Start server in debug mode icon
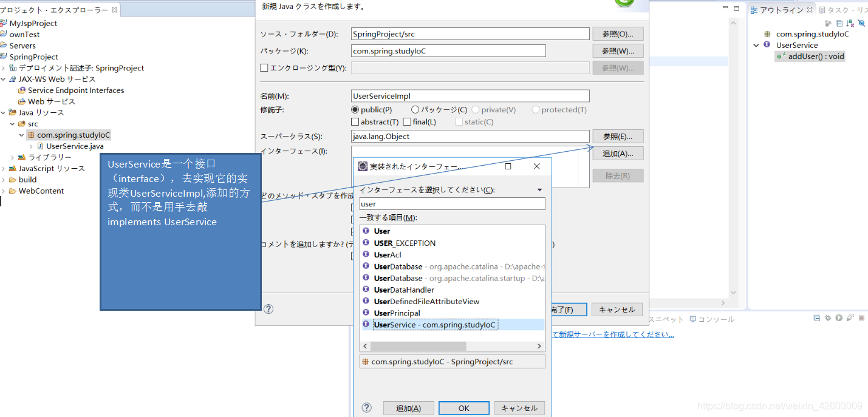 828,318
